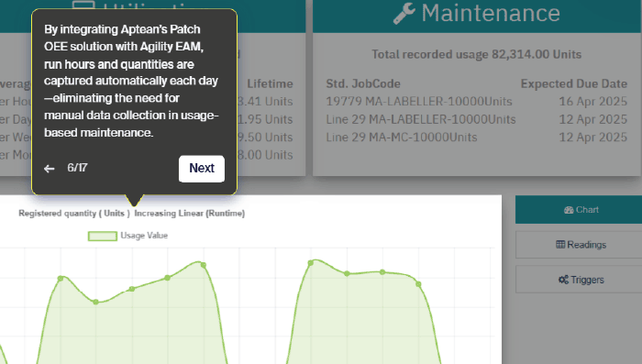The width and height of the screenshot is (642, 364).
Task: Click the Std. JobCode column header
Action: click(363, 84)
